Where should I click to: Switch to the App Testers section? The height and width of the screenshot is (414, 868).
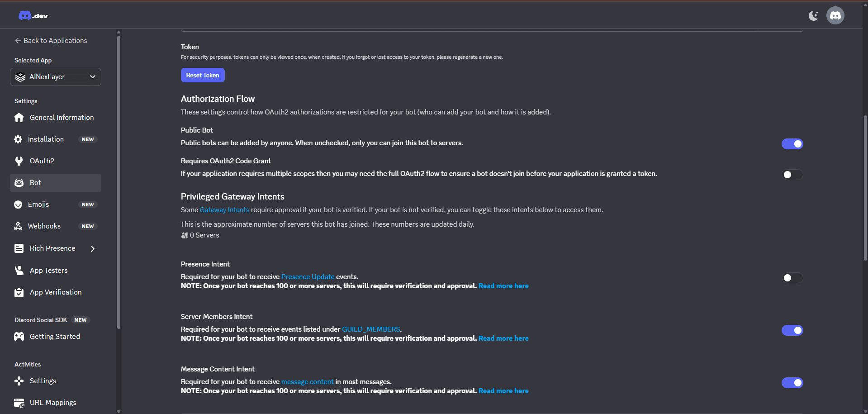click(x=48, y=270)
